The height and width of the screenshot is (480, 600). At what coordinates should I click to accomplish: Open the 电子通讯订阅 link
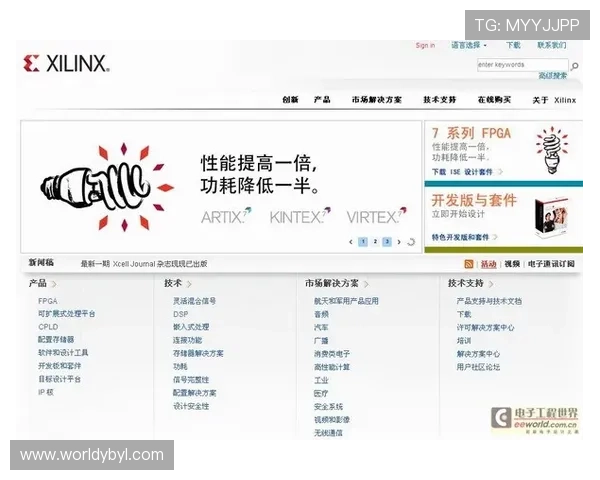[551, 264]
